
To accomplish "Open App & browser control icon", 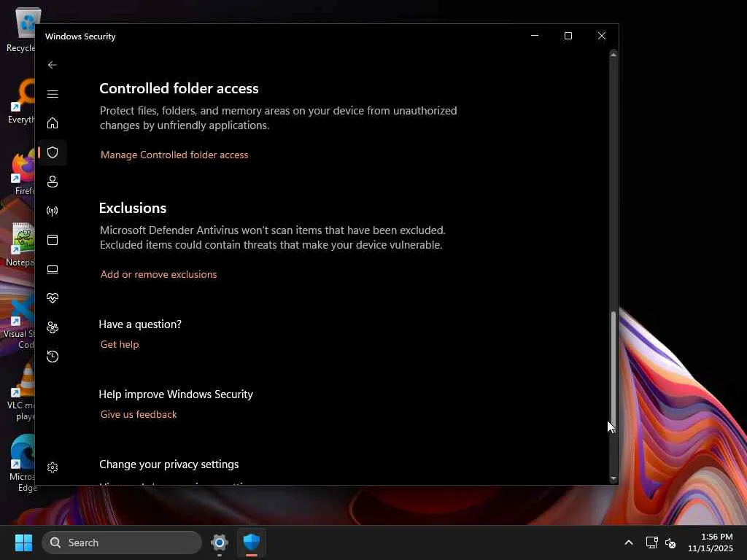I will pos(53,239).
